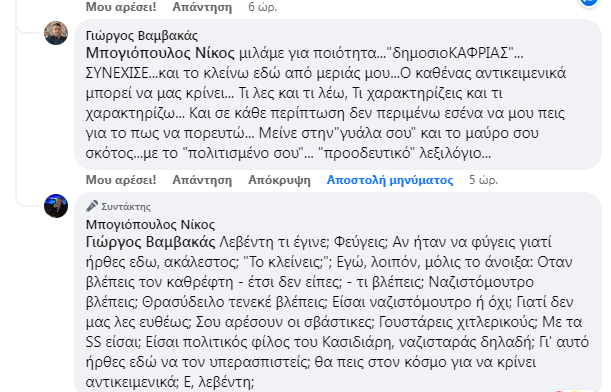This screenshot has height=392, width=611.
Task: Open Μπογιόπουλος Νίκος dark profile avatar
Action: 56,206
